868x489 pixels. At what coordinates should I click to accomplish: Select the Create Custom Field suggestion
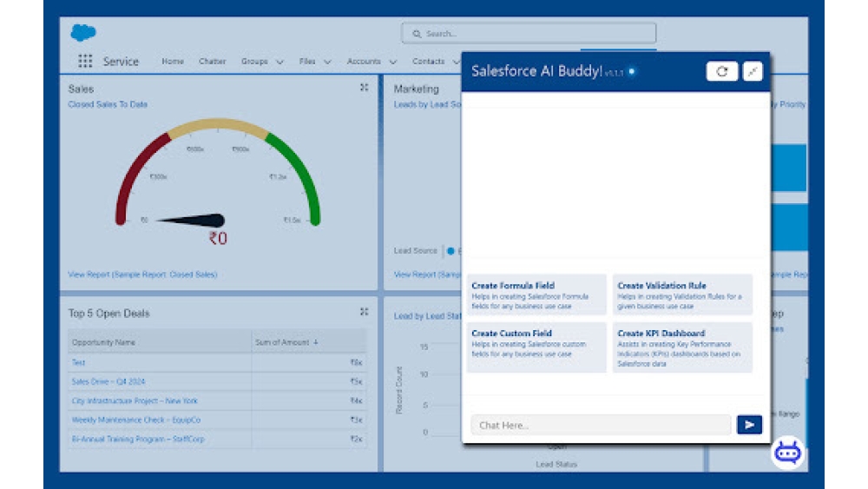536,347
